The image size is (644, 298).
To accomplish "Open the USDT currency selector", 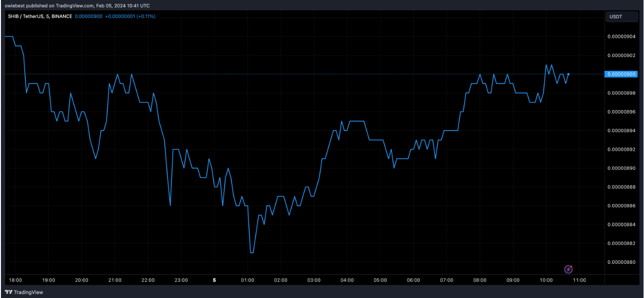I will coord(621,17).
